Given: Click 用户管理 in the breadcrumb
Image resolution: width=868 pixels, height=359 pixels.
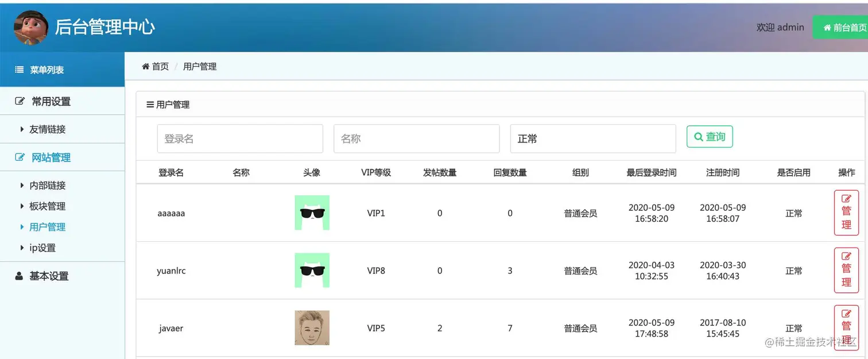Looking at the screenshot, I should (x=200, y=67).
